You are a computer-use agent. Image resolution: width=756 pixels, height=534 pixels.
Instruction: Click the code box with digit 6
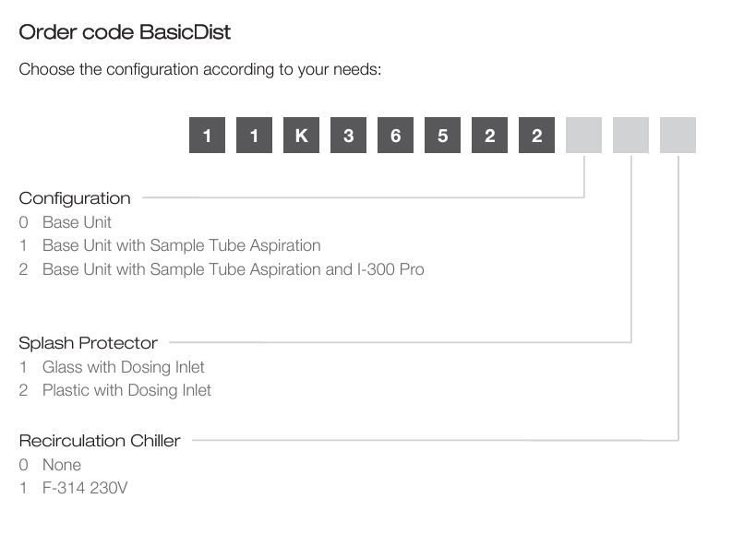click(x=395, y=135)
